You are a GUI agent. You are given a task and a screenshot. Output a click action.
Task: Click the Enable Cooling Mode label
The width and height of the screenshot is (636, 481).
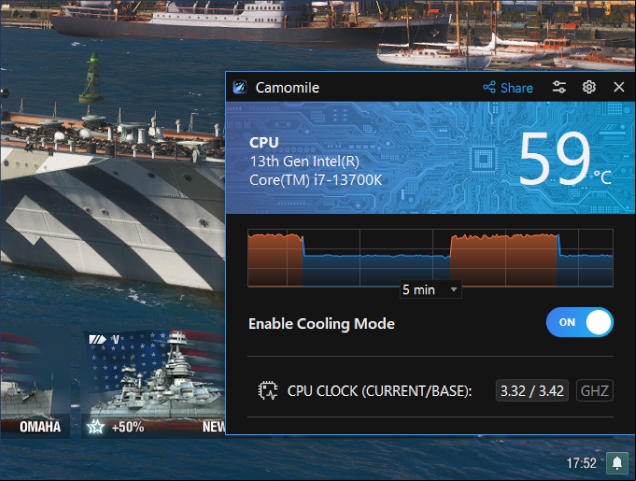(321, 324)
